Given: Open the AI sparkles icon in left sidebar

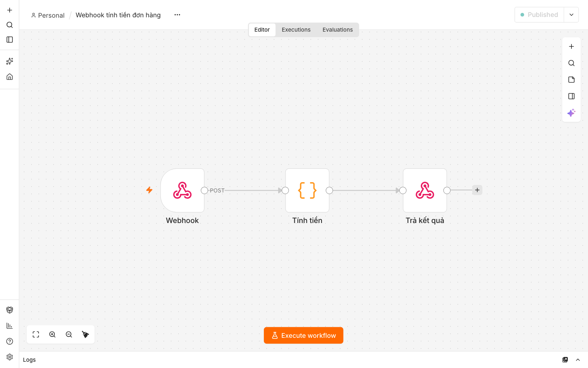Looking at the screenshot, I should point(10,61).
